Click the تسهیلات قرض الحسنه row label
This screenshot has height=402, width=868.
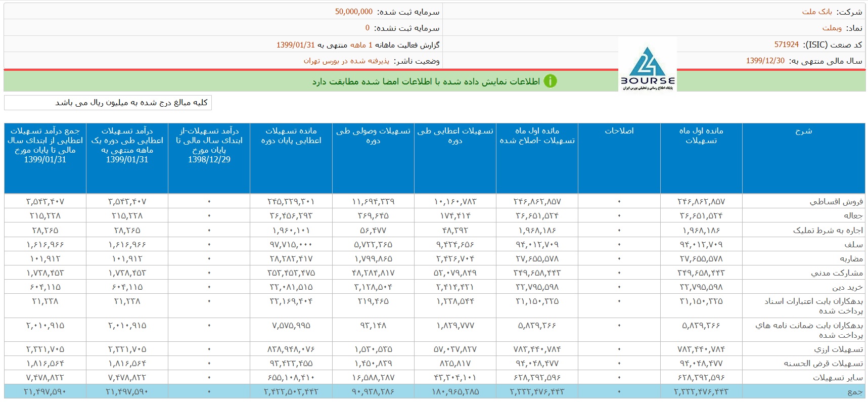823,363
